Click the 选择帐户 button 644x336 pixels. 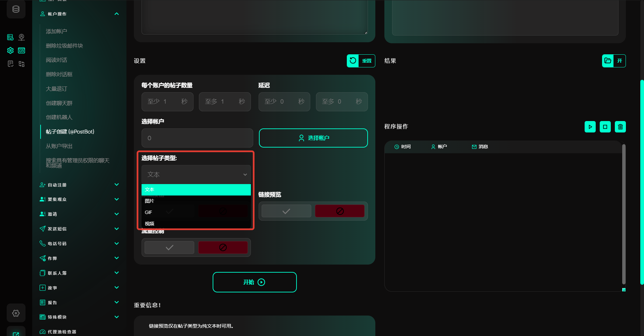pos(313,138)
